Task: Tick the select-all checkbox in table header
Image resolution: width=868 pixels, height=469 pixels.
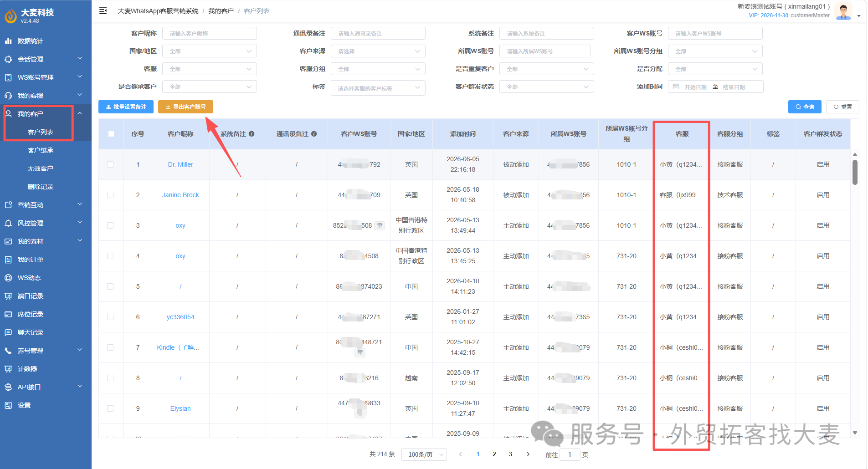Action: pyautogui.click(x=111, y=134)
